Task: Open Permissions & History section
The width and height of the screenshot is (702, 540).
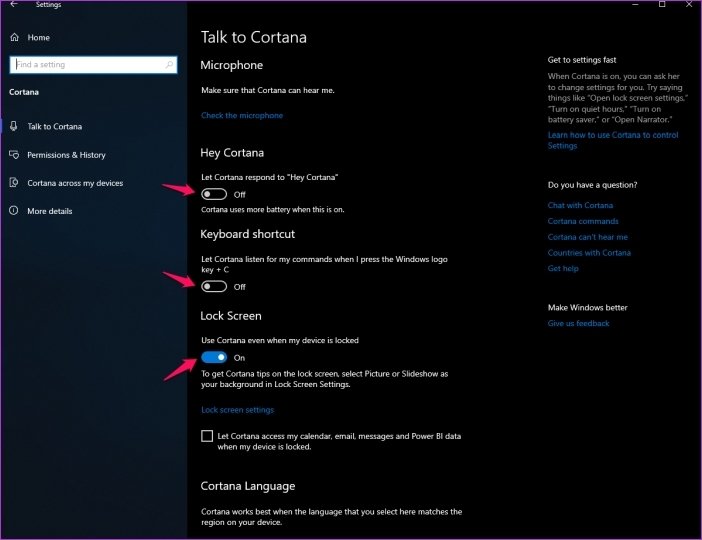Action: click(66, 155)
